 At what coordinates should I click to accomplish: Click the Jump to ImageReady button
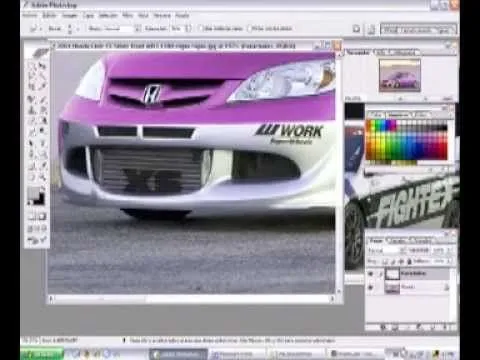pyautogui.click(x=37, y=240)
